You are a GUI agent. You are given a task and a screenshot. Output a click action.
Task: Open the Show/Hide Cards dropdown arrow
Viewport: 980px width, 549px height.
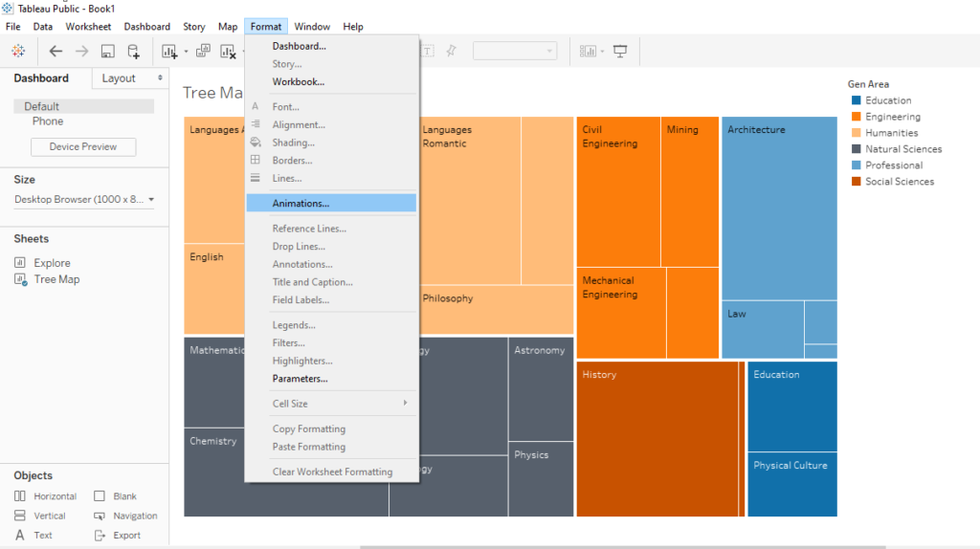click(602, 52)
